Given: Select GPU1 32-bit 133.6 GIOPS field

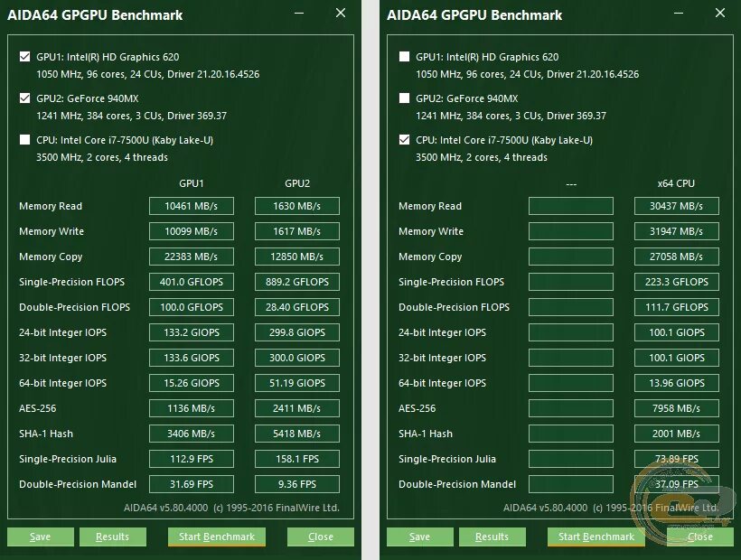Looking at the screenshot, I should [x=192, y=358].
